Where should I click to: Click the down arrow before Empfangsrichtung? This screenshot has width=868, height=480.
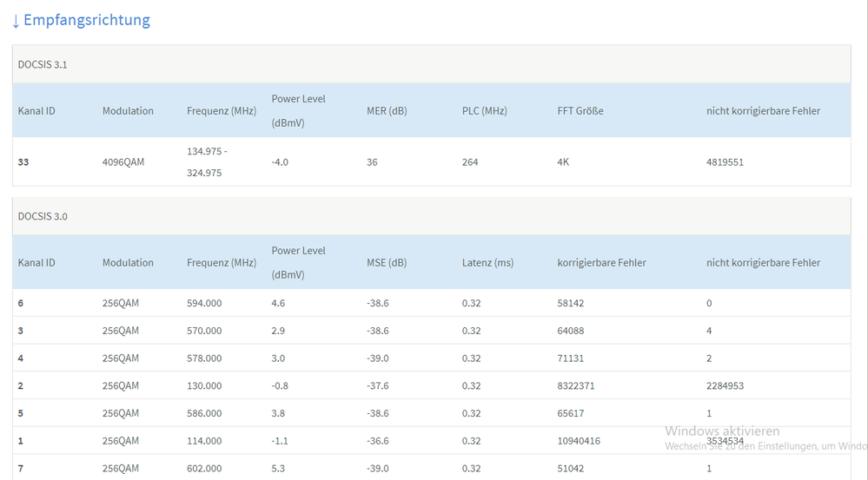pyautogui.click(x=16, y=20)
